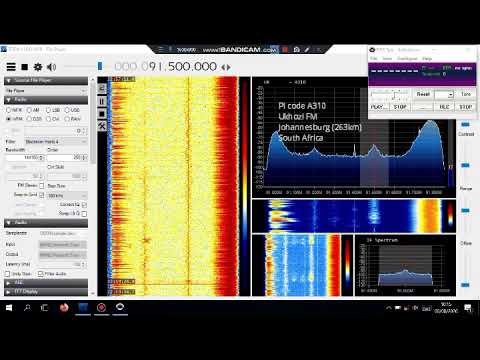Click the Tune button in the RDS Spy window

pyautogui.click(x=466, y=94)
